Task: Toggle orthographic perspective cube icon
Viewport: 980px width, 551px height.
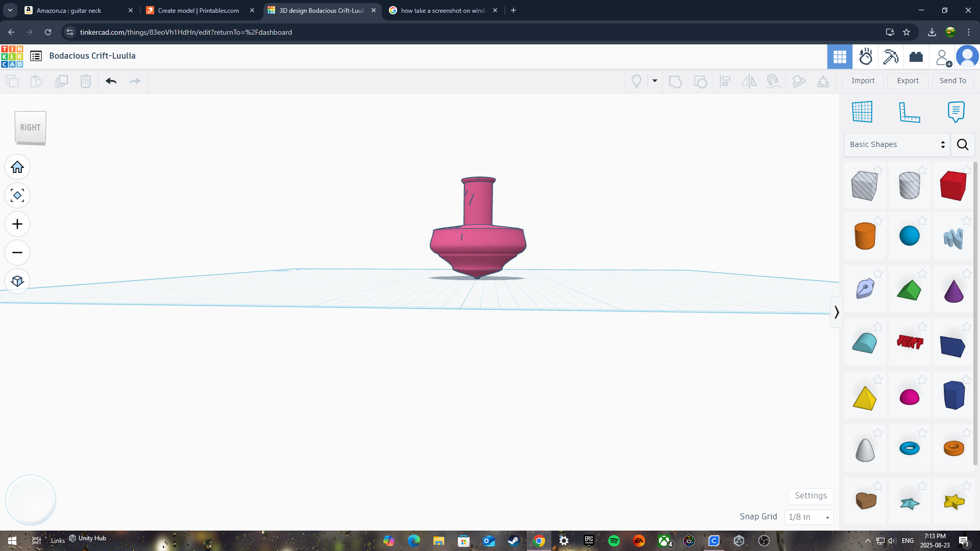Action: (x=17, y=282)
